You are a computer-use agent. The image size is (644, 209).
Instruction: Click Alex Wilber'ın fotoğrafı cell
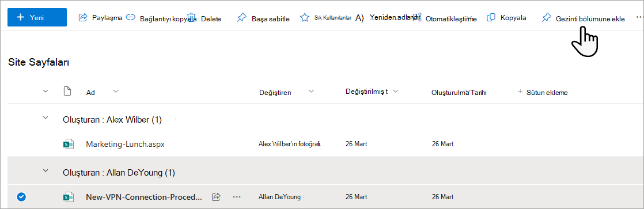tap(290, 144)
